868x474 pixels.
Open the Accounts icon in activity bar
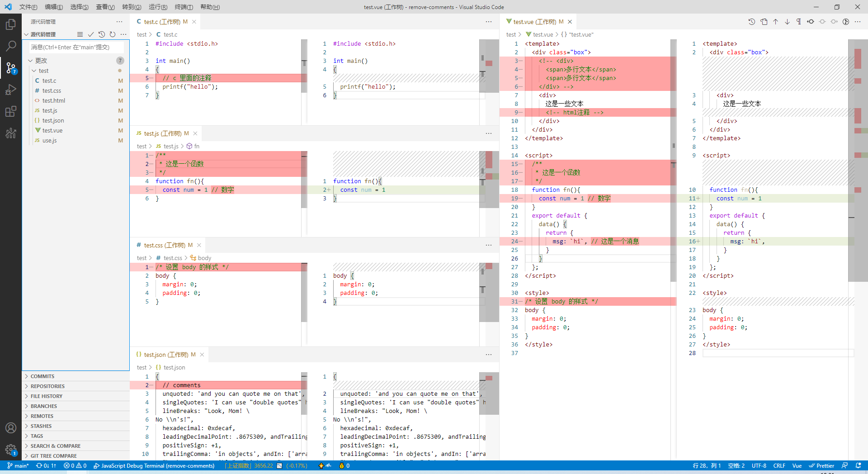coord(11,427)
